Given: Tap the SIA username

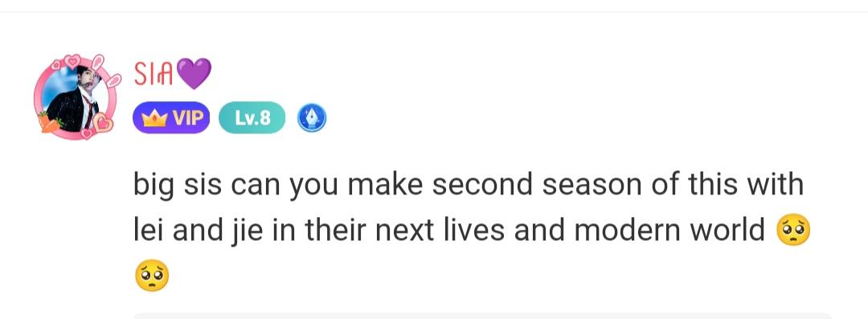Looking at the screenshot, I should pos(153,74).
